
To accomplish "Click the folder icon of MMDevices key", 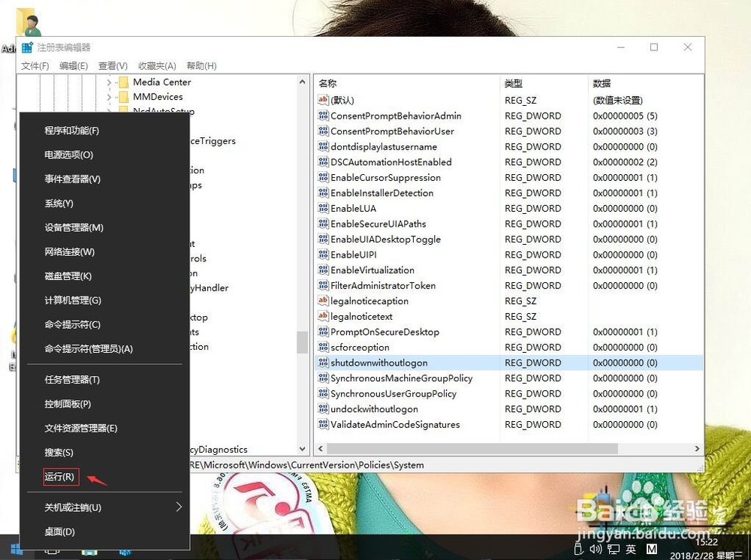I will [123, 97].
